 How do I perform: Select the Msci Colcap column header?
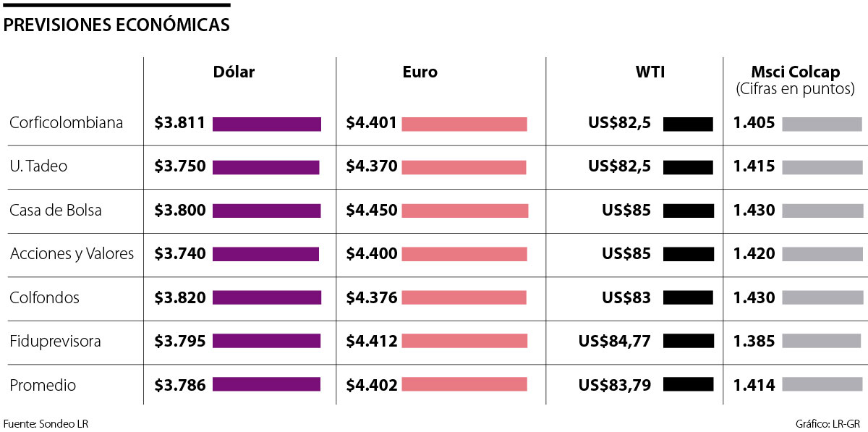coord(795,72)
